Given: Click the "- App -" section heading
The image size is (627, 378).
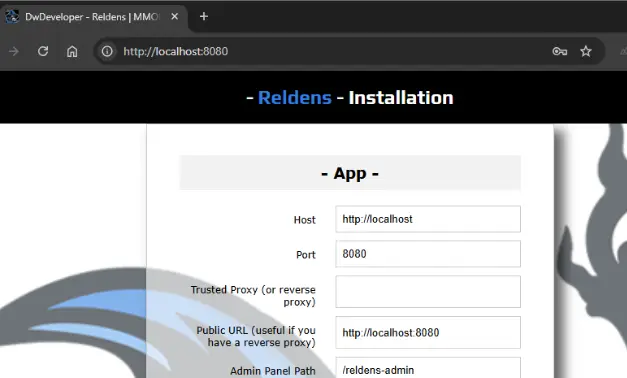Looking at the screenshot, I should tap(350, 173).
